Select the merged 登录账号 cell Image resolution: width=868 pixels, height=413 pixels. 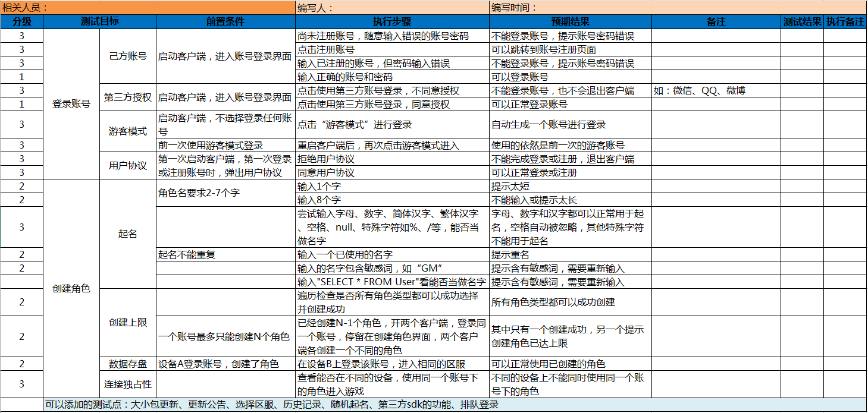pyautogui.click(x=71, y=104)
